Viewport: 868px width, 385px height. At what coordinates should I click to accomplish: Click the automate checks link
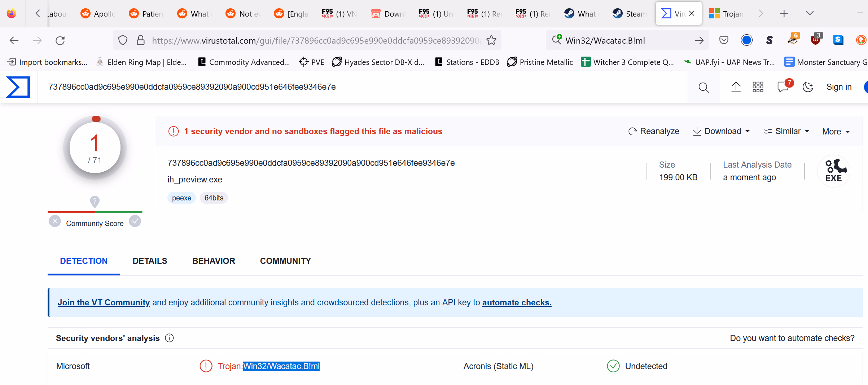point(517,302)
